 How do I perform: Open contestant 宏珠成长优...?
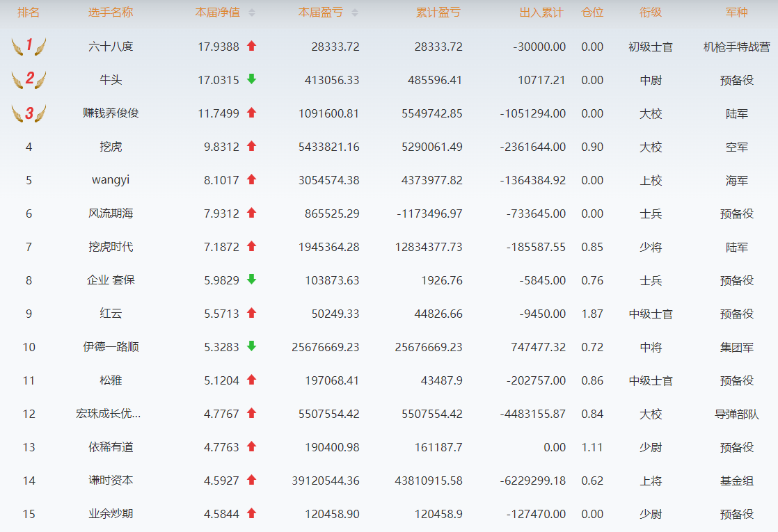(x=108, y=414)
